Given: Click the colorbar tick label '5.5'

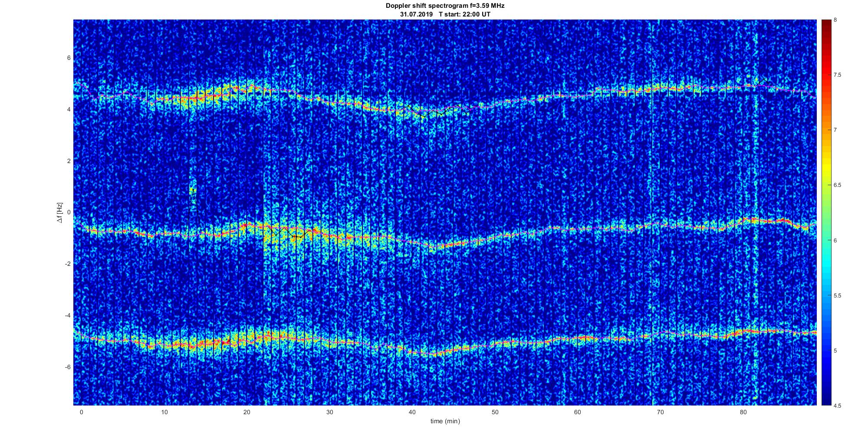Looking at the screenshot, I should click(837, 296).
